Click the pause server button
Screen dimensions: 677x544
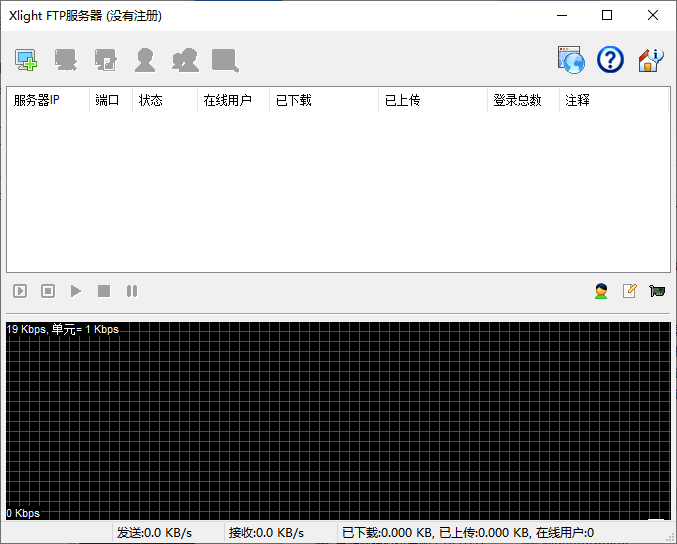click(x=132, y=291)
